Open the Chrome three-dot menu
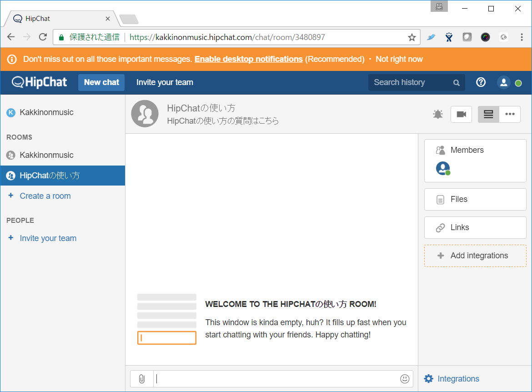 coord(522,37)
